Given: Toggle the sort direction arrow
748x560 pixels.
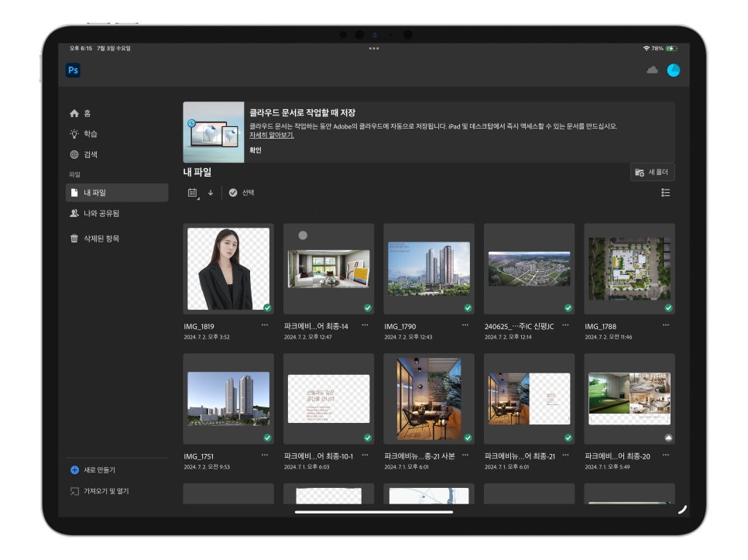Looking at the screenshot, I should coord(211,193).
